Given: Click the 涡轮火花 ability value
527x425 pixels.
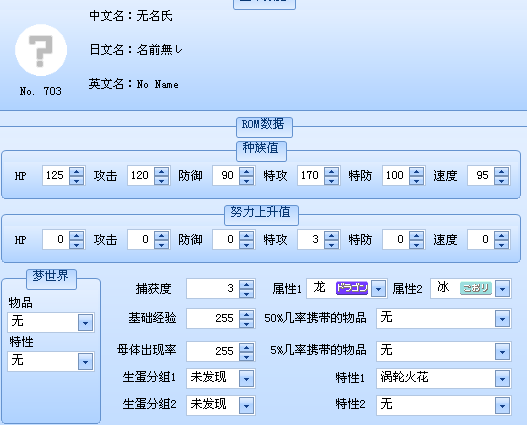Looking at the screenshot, I should (x=404, y=377).
